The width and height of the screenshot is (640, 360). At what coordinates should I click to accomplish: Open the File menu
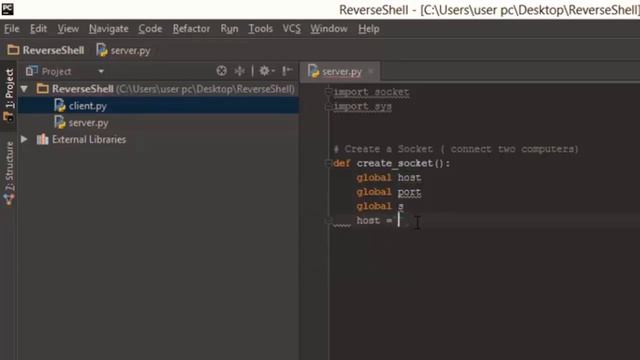tap(11, 29)
